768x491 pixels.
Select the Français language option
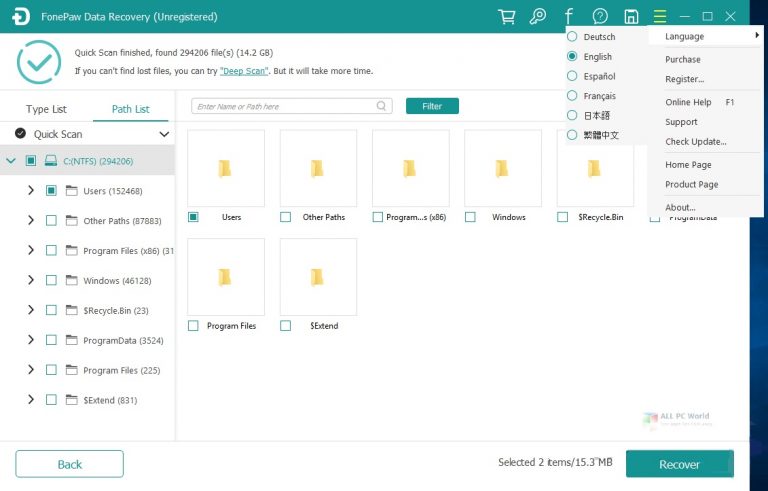tap(592, 96)
